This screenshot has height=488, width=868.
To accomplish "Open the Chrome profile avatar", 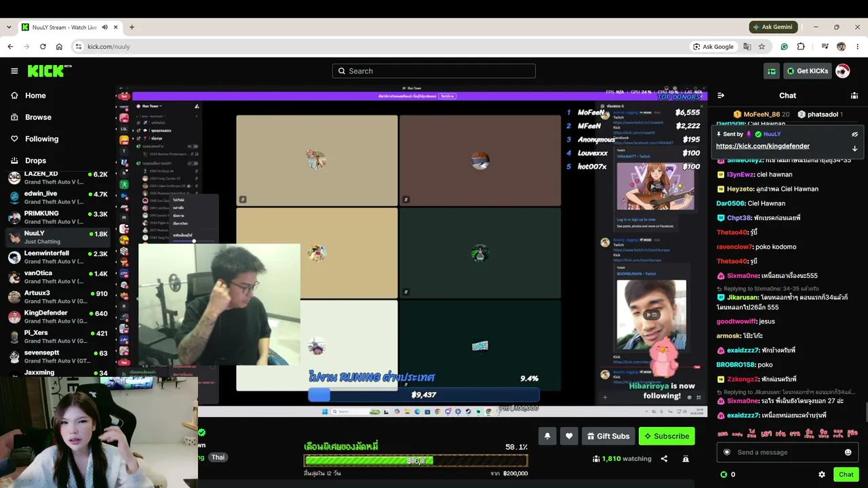I will point(842,47).
